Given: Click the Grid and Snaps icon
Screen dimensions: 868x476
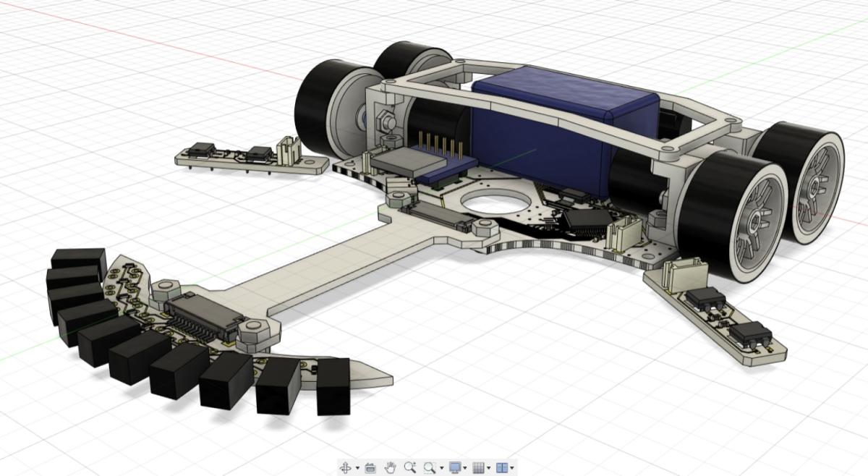Looking at the screenshot, I should click(479, 467).
